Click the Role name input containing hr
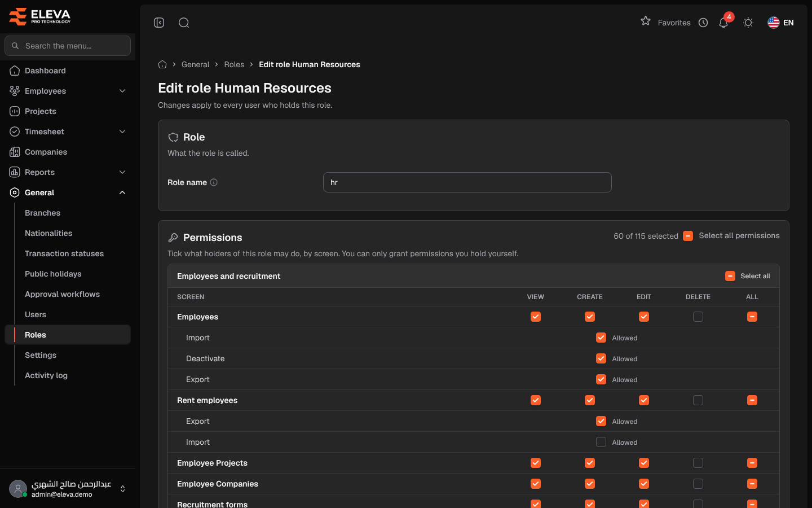Image resolution: width=812 pixels, height=508 pixels. [467, 182]
